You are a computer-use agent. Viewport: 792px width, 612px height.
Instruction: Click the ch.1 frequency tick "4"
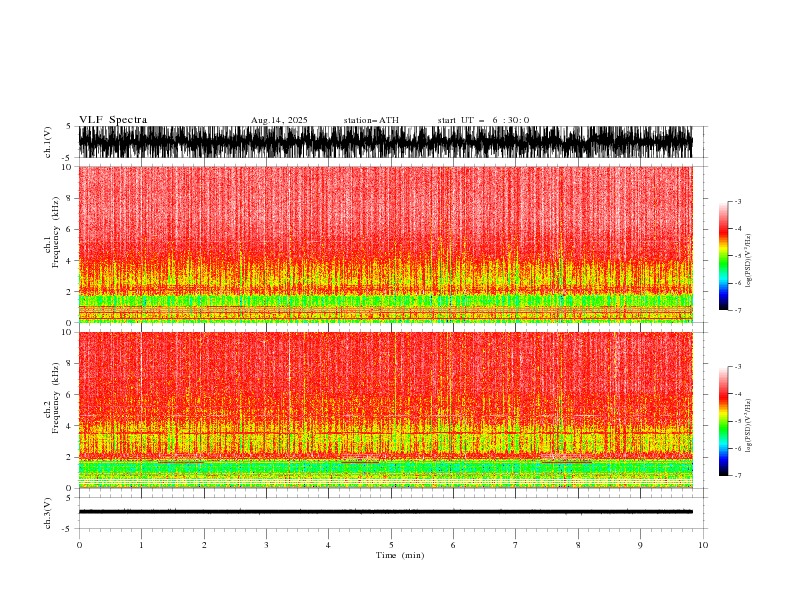click(69, 261)
